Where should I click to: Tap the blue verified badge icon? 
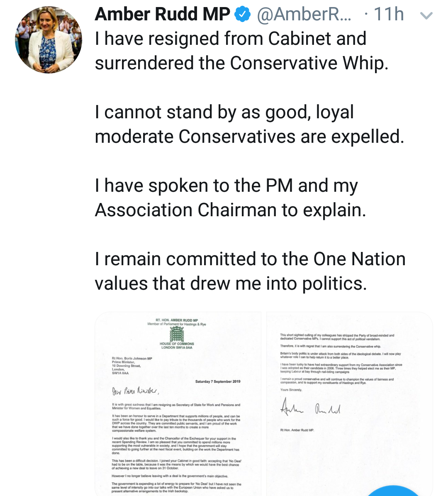click(243, 15)
